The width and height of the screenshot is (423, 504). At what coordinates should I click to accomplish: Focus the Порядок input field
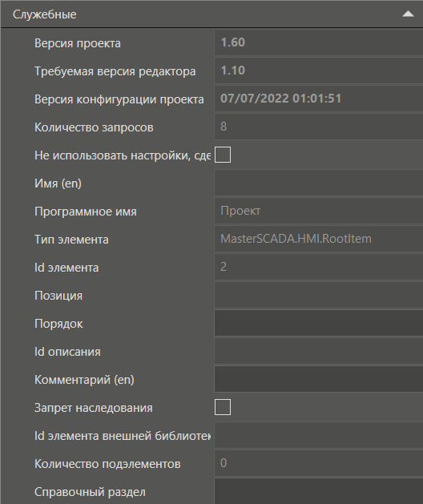point(319,323)
